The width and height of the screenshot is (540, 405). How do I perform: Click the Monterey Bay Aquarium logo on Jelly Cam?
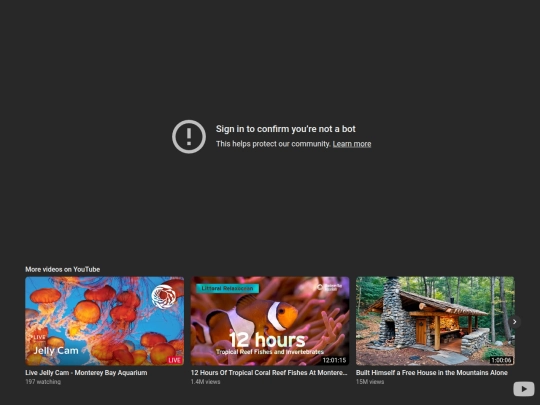164,297
